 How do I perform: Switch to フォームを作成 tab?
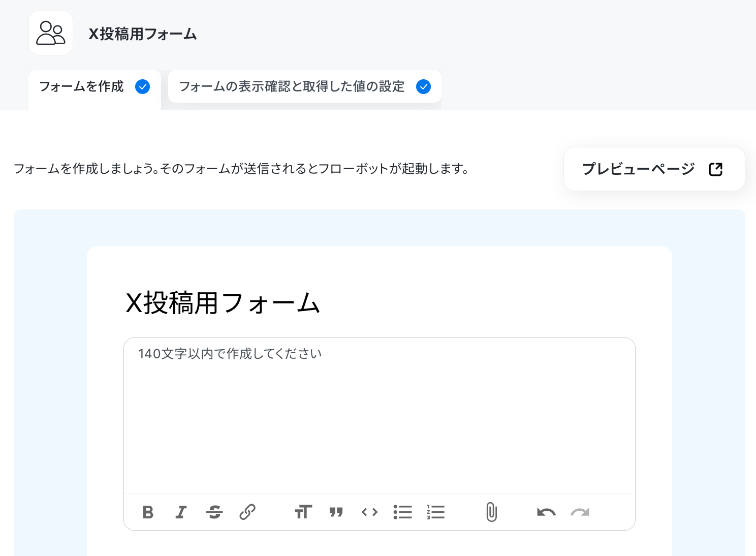tap(95, 87)
